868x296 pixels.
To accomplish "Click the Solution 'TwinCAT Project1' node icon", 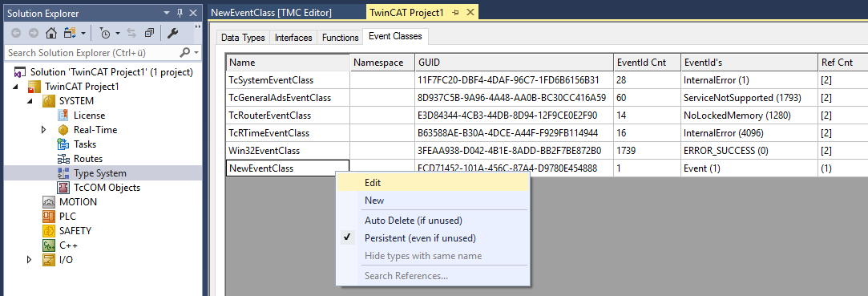I will coord(20,72).
